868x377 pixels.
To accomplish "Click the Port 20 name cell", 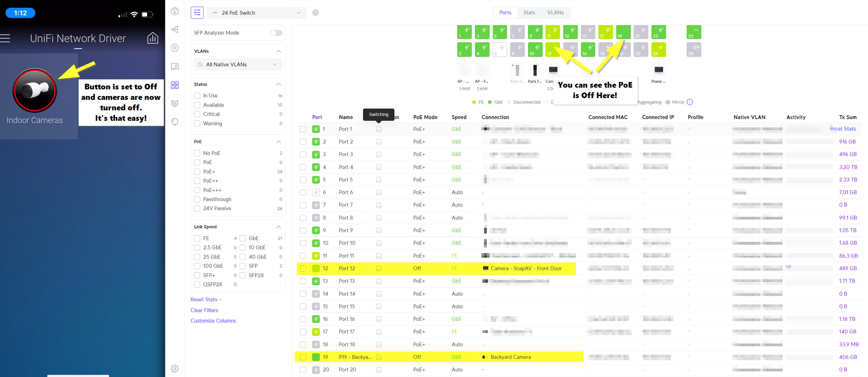I will tap(347, 370).
